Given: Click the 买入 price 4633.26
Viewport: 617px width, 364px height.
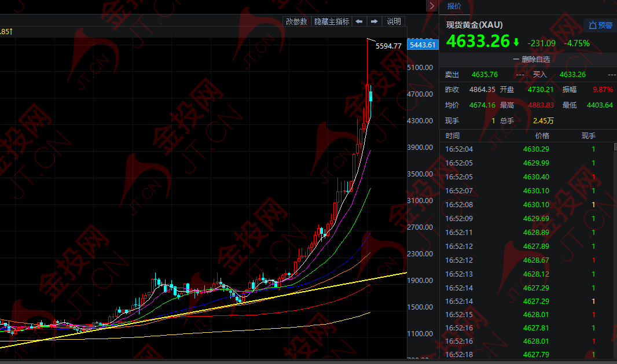Looking at the screenshot, I should 572,75.
